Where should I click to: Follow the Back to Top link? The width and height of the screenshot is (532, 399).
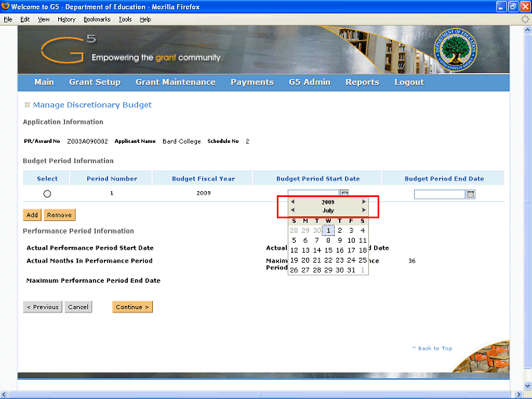(432, 348)
